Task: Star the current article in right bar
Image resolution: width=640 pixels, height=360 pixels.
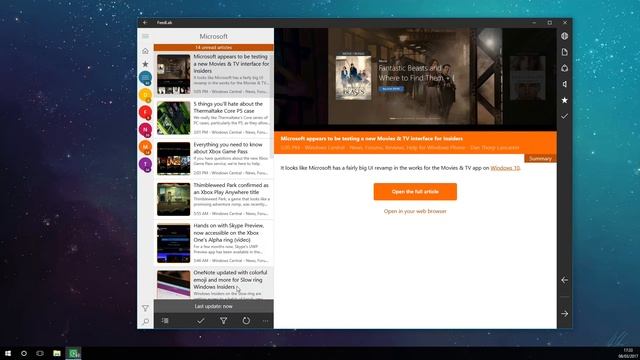Action: pos(564,100)
